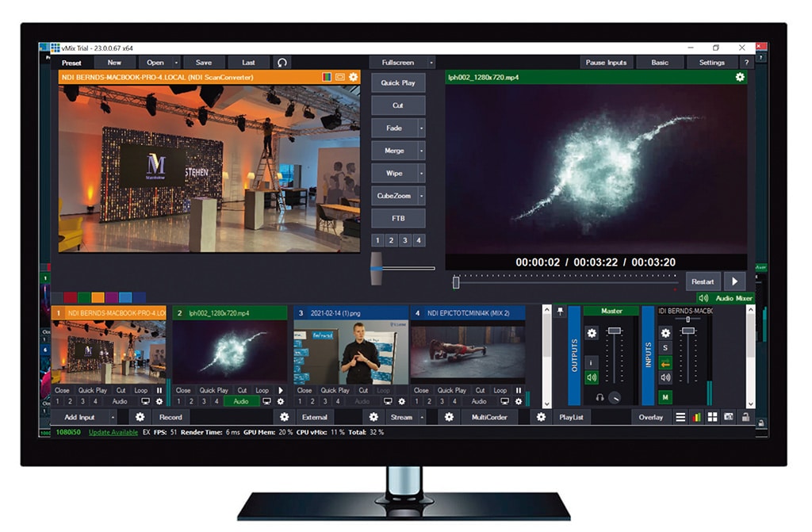Click the Master headphones icon
This screenshot has height=532, width=812.
click(599, 397)
